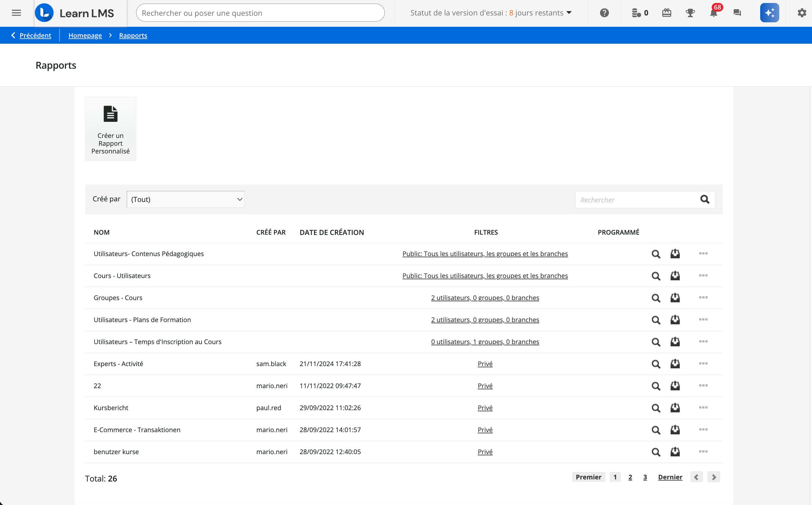Open more options for Kursbericht row

pyautogui.click(x=703, y=407)
